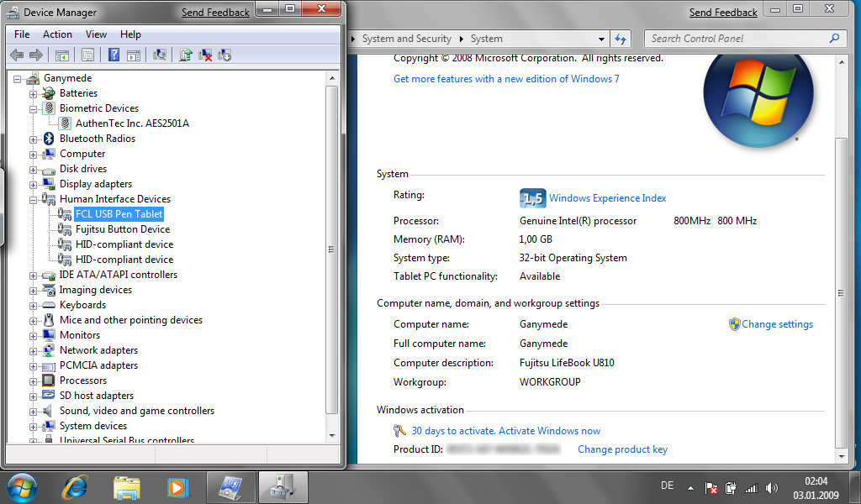Click the power plug tray icon
861x504 pixels.
(731, 487)
